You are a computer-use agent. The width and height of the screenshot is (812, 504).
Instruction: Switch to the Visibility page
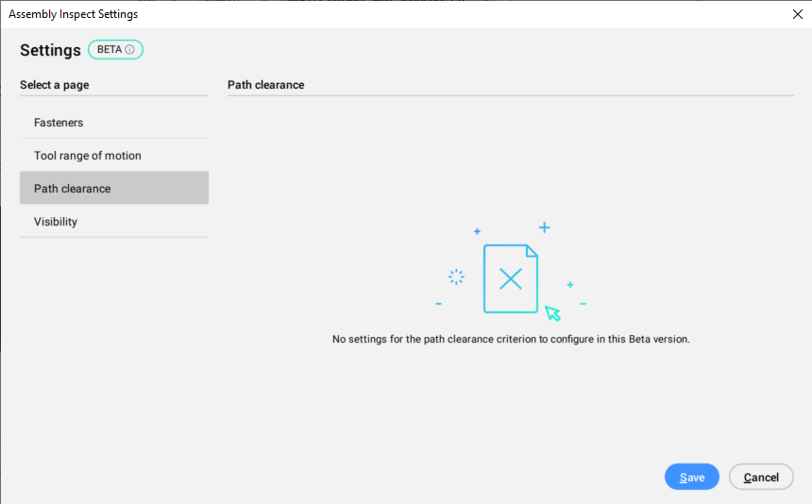tap(114, 222)
